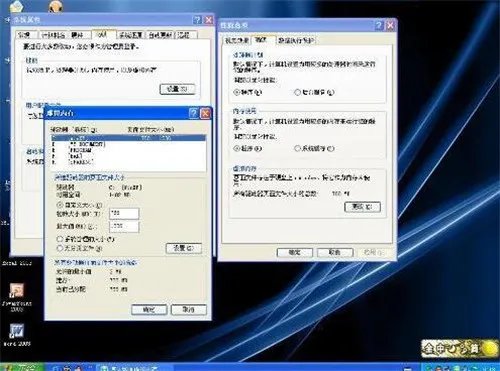500x371 pixels.
Task: Open the PowerPoint 2003 desktop shortcut
Action: (x=16, y=296)
